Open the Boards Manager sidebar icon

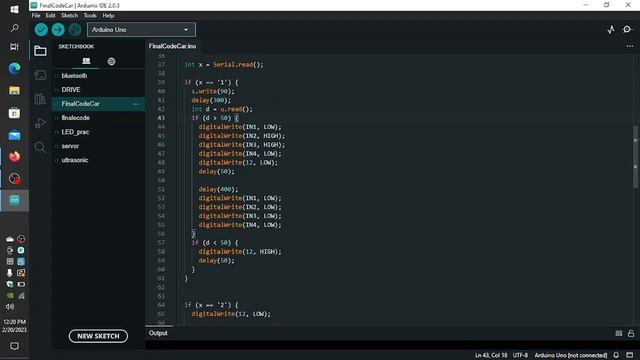coord(40,75)
